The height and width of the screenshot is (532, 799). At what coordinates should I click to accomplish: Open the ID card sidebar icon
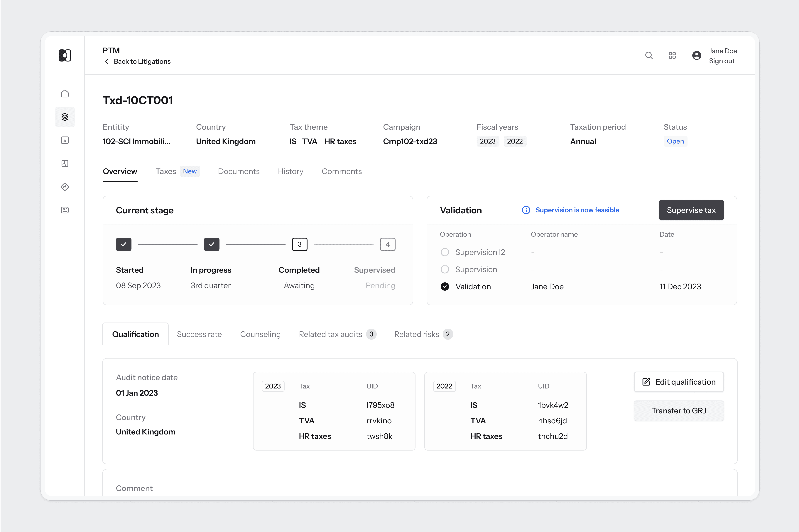point(65,210)
